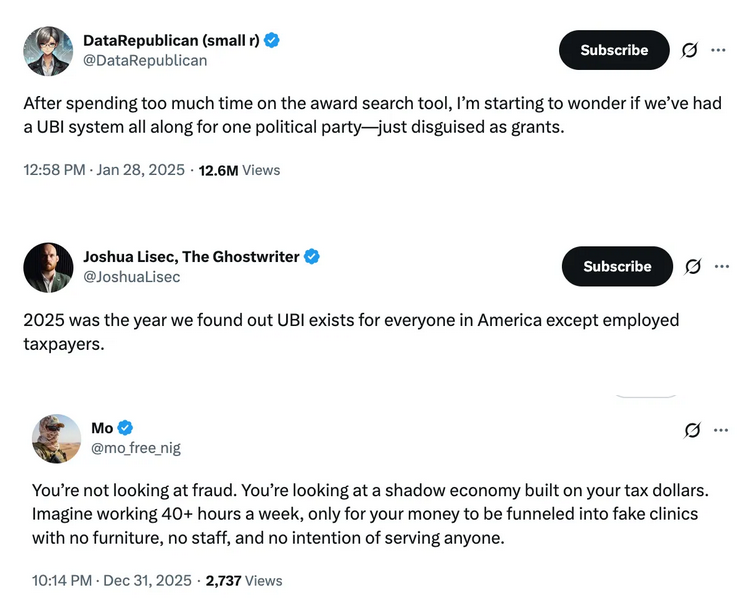743x614 pixels.
Task: Click Grok icon on Joshua Lisec's post
Action: (692, 267)
